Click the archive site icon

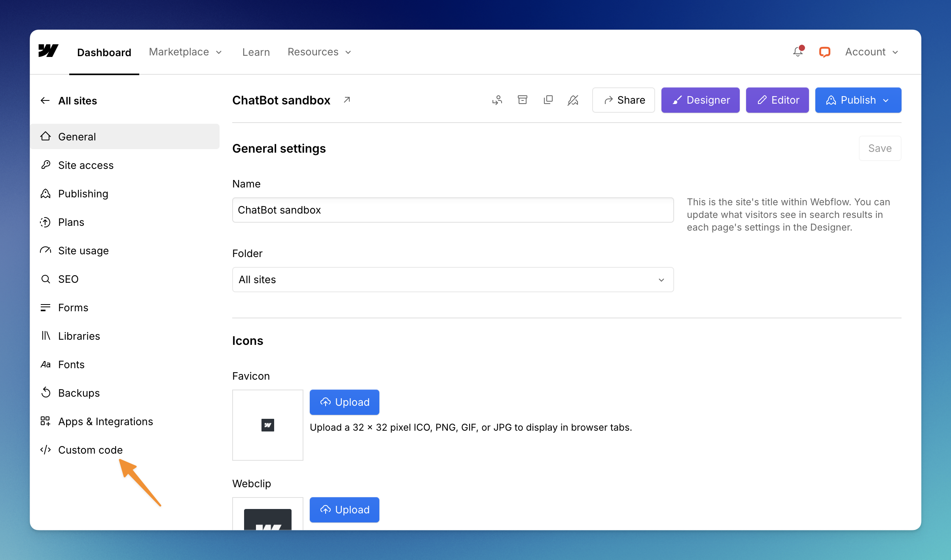tap(523, 100)
